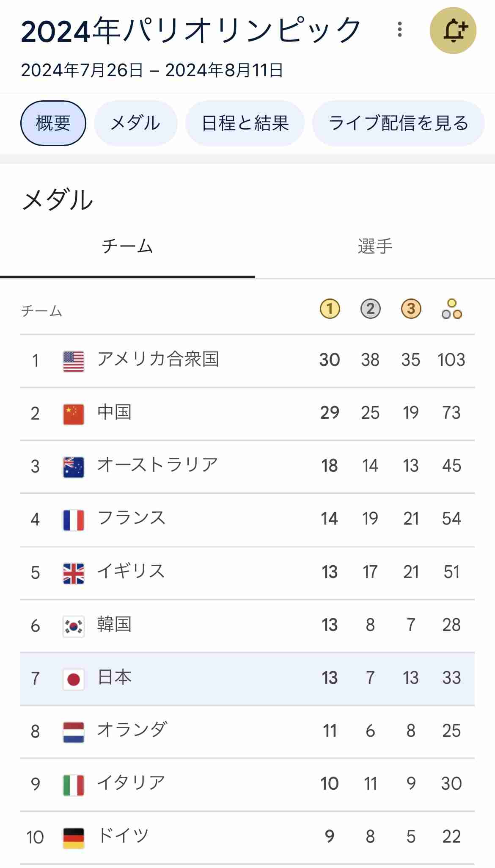Image resolution: width=495 pixels, height=868 pixels.
Task: Tap the United States flag icon
Action: tap(74, 361)
